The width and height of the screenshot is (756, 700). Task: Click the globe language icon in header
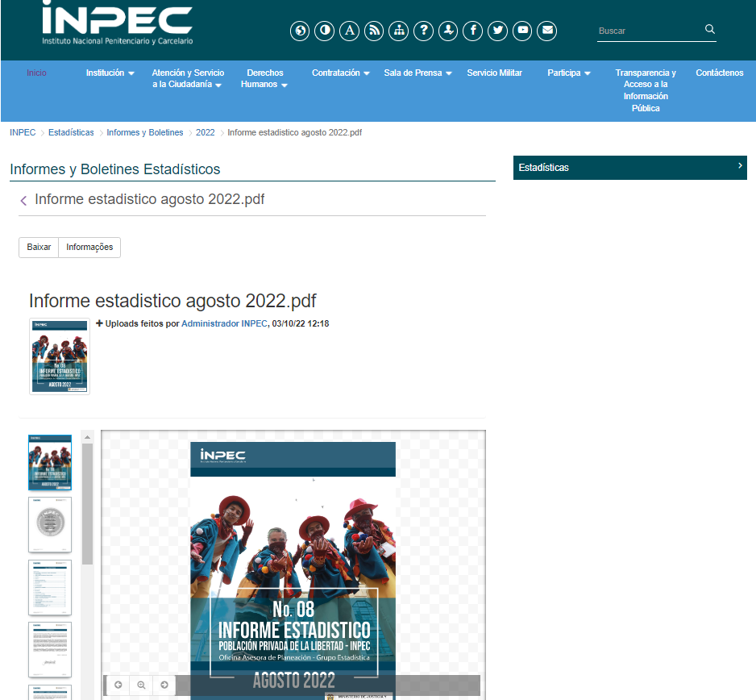[300, 31]
